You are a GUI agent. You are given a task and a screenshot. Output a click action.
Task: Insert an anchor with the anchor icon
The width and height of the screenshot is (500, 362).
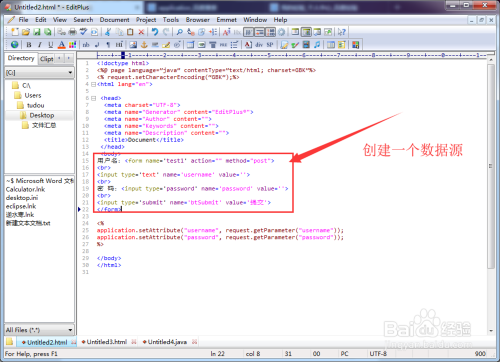pyautogui.click(x=144, y=45)
